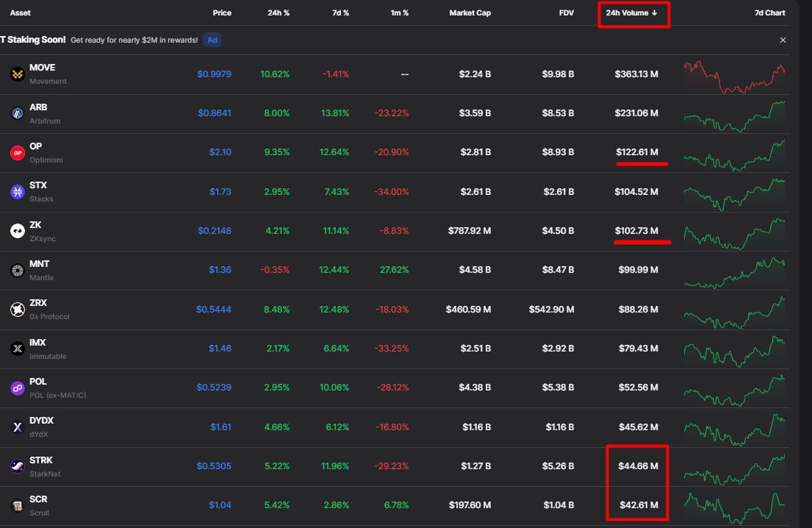Click the ARB Arbitrum coin icon
The height and width of the screenshot is (528, 812).
(18, 113)
